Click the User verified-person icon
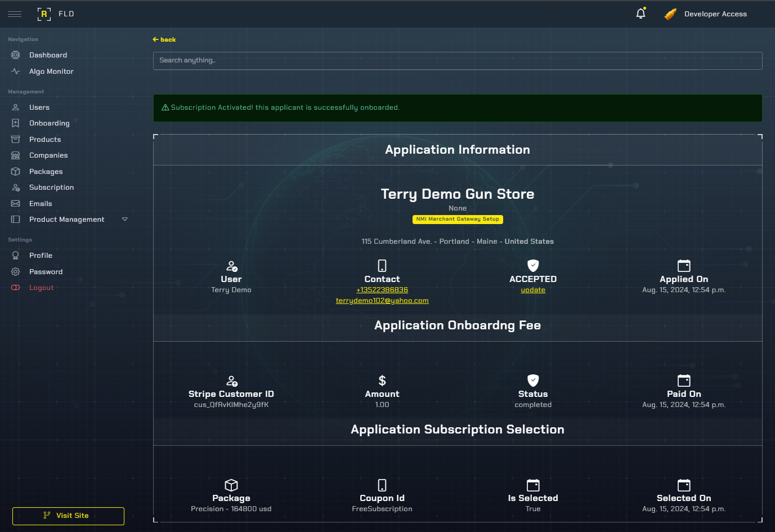775x532 pixels. click(231, 266)
